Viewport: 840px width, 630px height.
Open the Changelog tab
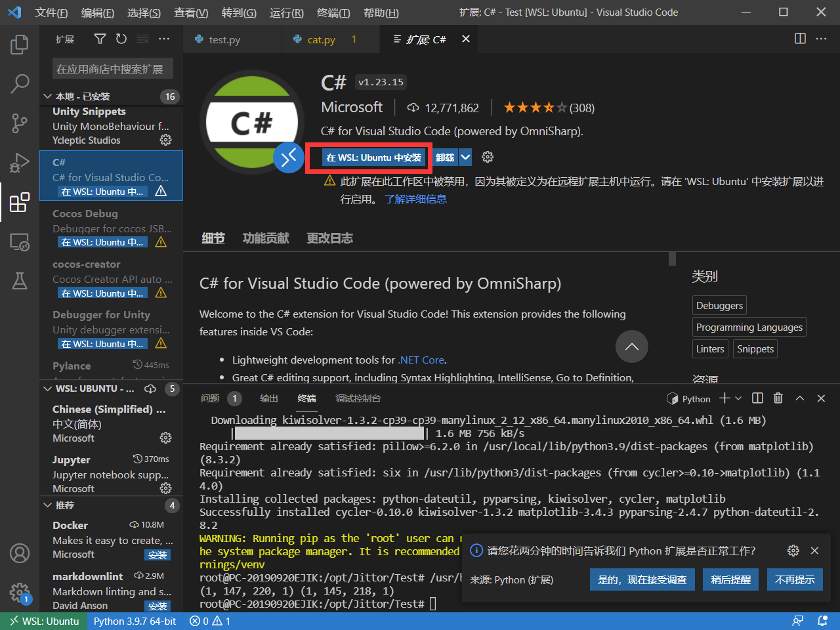[x=329, y=238]
